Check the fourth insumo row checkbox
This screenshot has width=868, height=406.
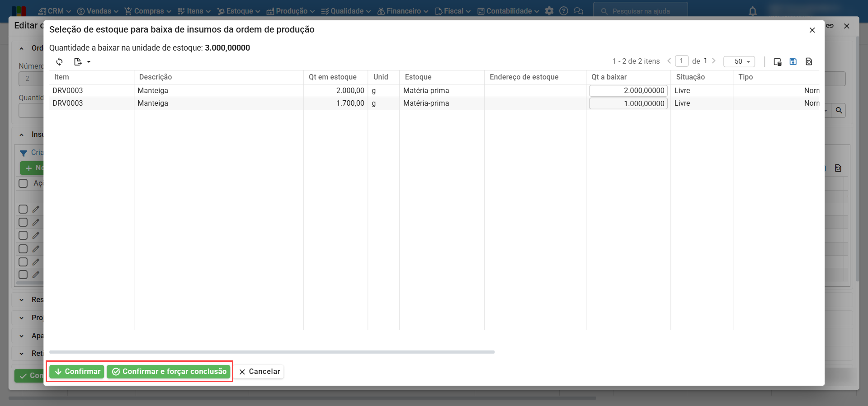[23, 249]
